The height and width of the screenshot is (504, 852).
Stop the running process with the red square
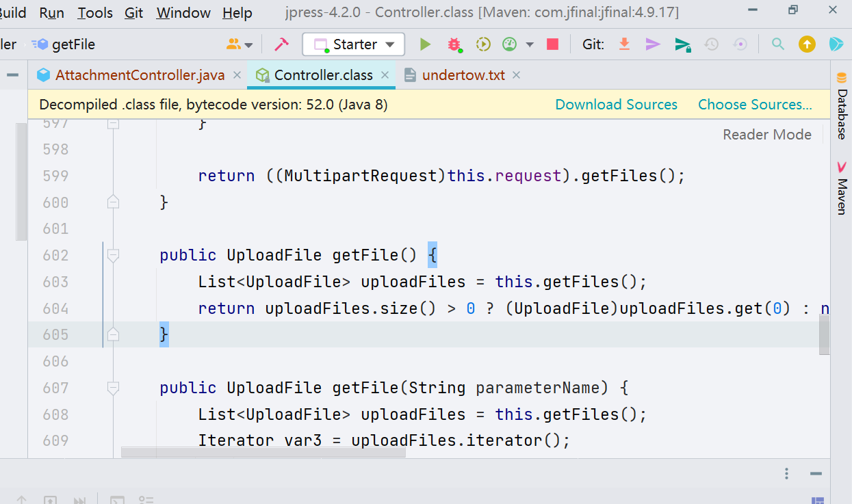coord(552,44)
